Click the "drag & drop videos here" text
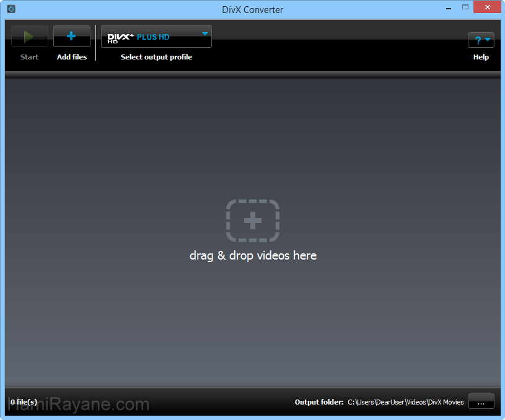The height and width of the screenshot is (420, 505). click(253, 256)
